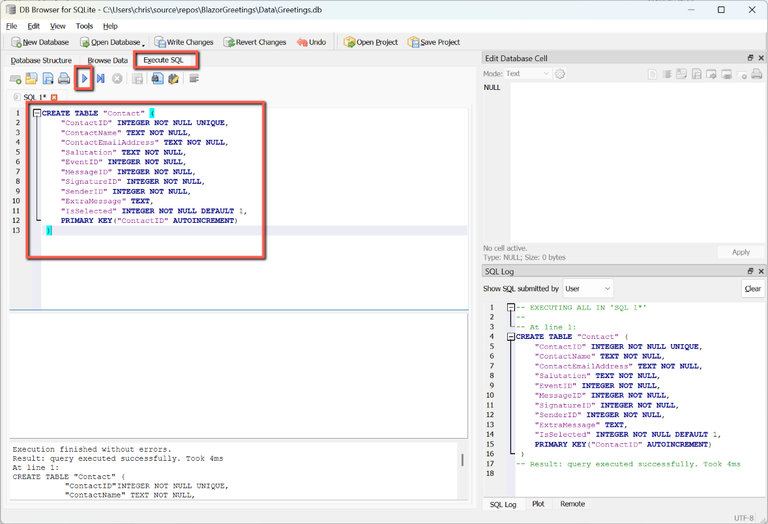
Task: Collapse the CREATE TABLE block in SQL Log
Action: 510,337
